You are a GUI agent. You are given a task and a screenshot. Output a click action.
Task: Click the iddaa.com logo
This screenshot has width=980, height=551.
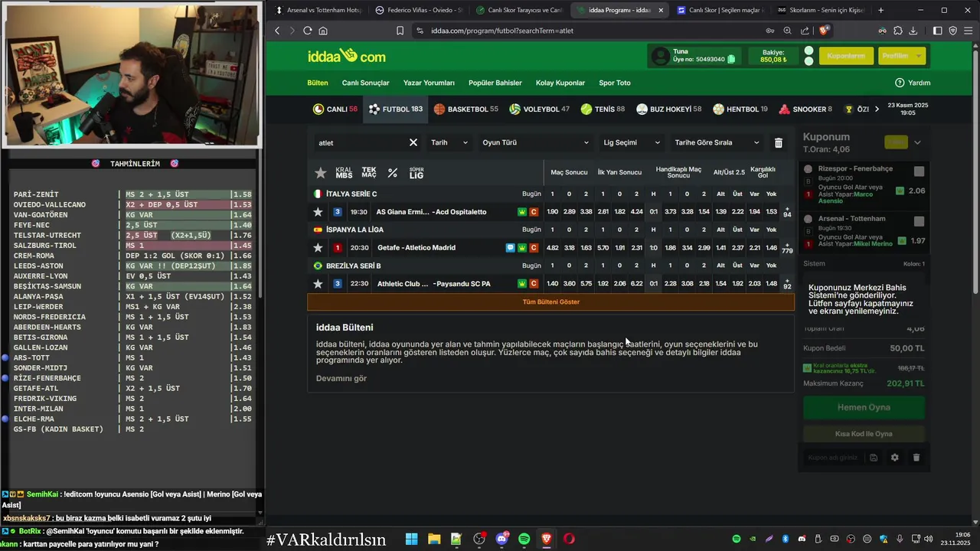click(x=346, y=56)
